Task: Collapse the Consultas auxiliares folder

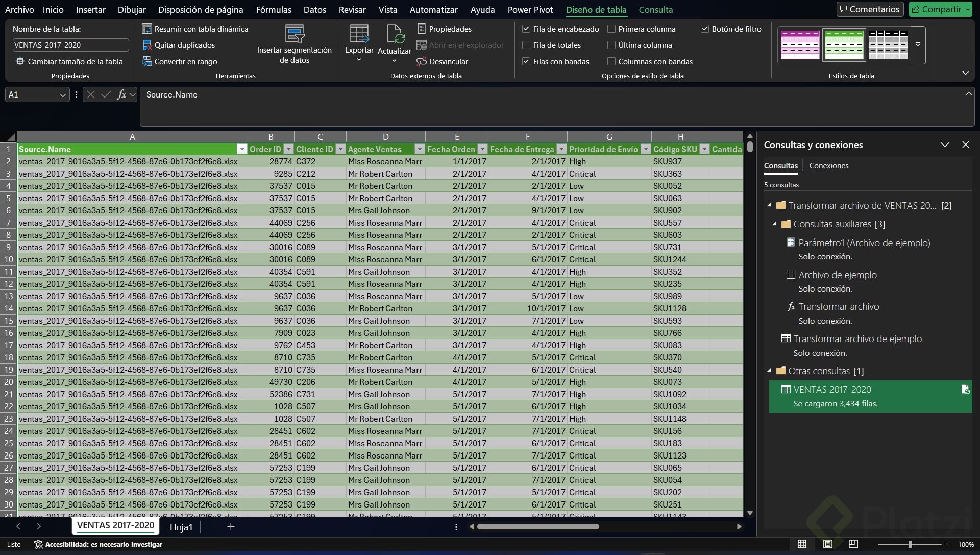Action: (774, 224)
